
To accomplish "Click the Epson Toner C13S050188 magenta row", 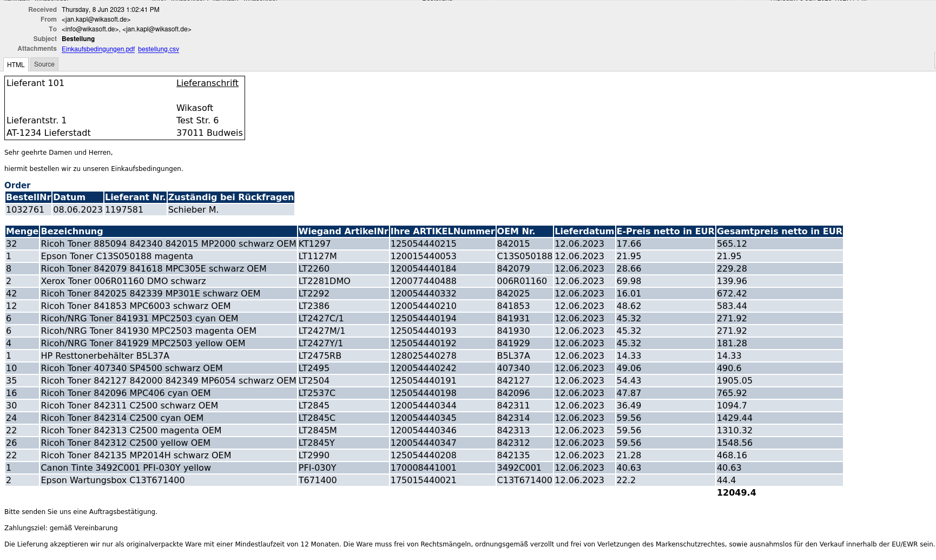I will [117, 256].
